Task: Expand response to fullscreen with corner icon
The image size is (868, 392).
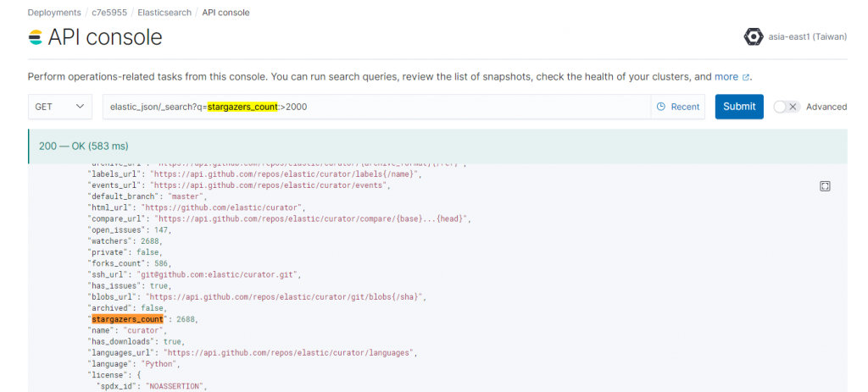Action: 825,186
